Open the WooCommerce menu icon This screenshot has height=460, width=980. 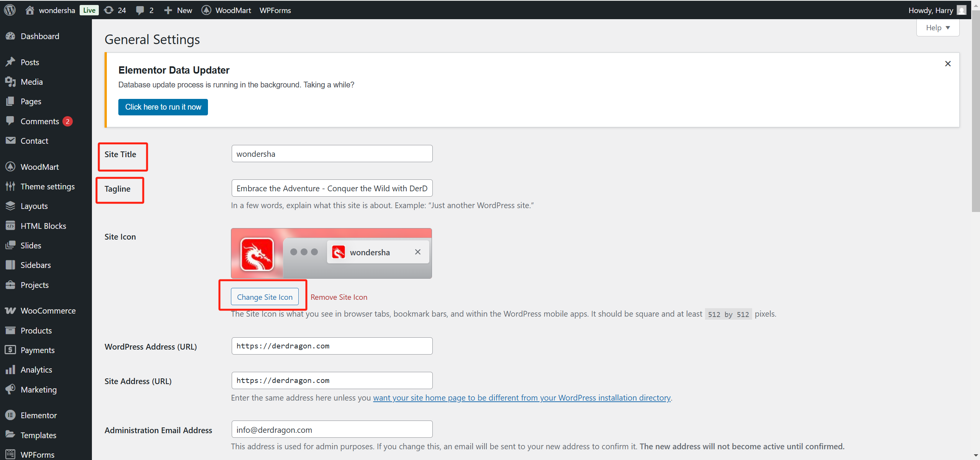pos(10,310)
